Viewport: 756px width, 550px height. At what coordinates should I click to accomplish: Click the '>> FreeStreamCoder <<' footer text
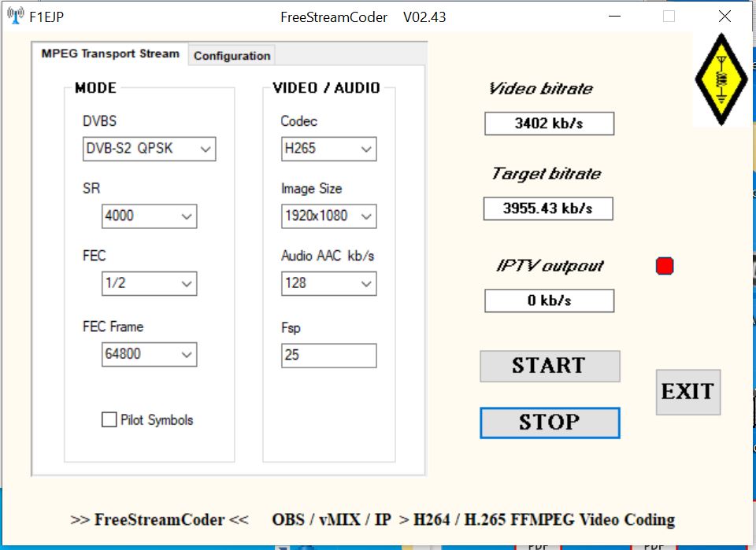pos(159,519)
